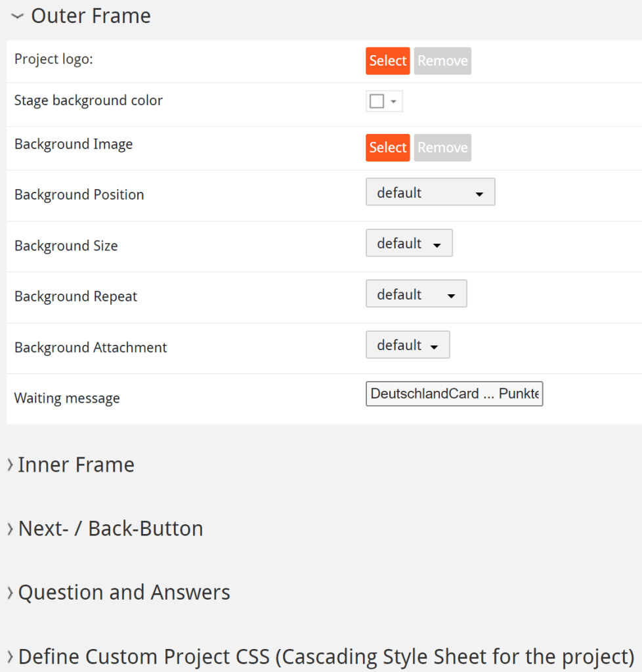Screen dimensions: 642x672
Task: Expand the Question and Answers section
Action: pos(10,593)
